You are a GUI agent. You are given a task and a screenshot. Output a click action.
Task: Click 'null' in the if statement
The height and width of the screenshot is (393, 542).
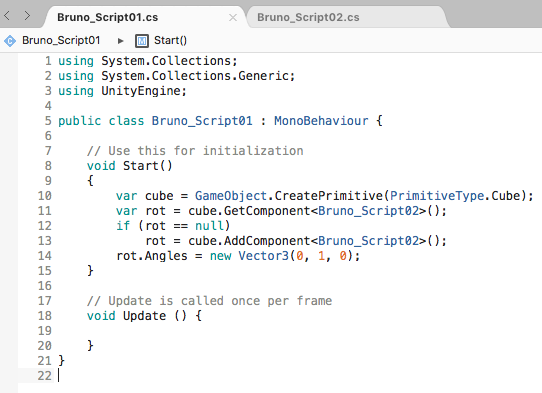click(x=209, y=226)
